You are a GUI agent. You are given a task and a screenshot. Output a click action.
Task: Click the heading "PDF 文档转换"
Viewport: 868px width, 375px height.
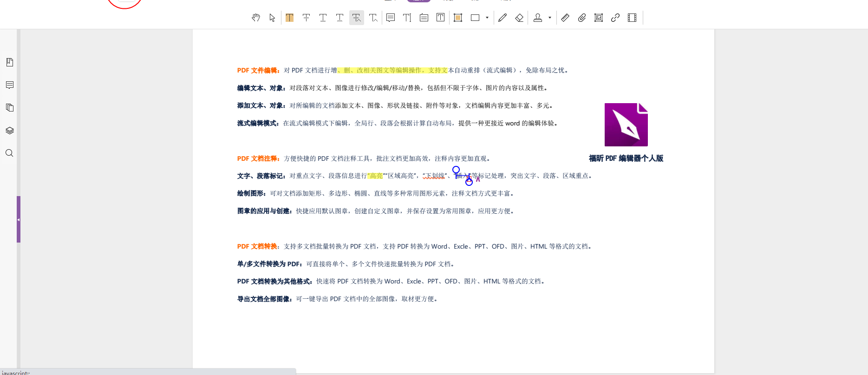pos(257,246)
